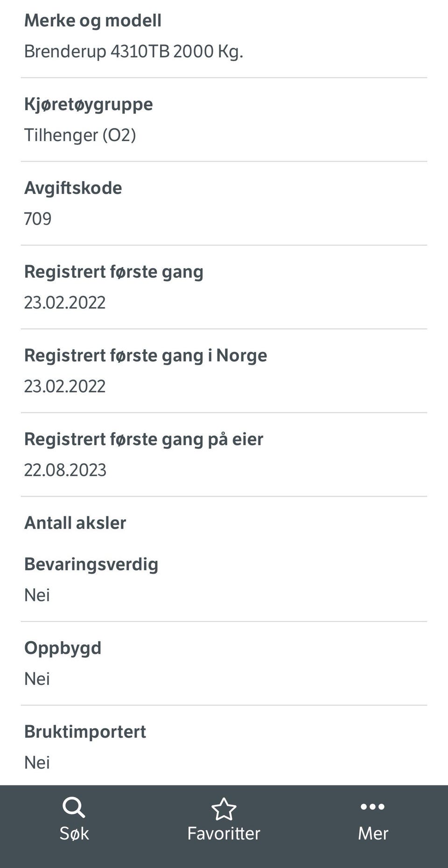Tap the Antall aksler heading
The image size is (448, 868).
(75, 523)
